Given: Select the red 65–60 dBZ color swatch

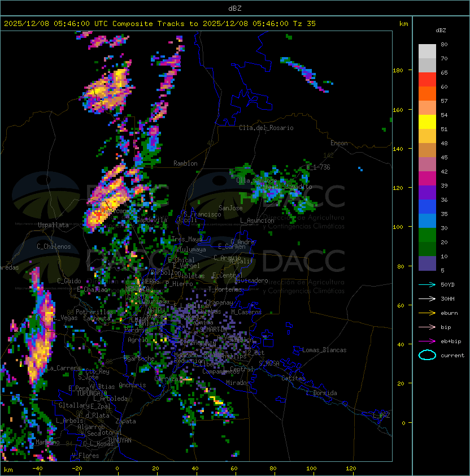Looking at the screenshot, I should pos(427,80).
